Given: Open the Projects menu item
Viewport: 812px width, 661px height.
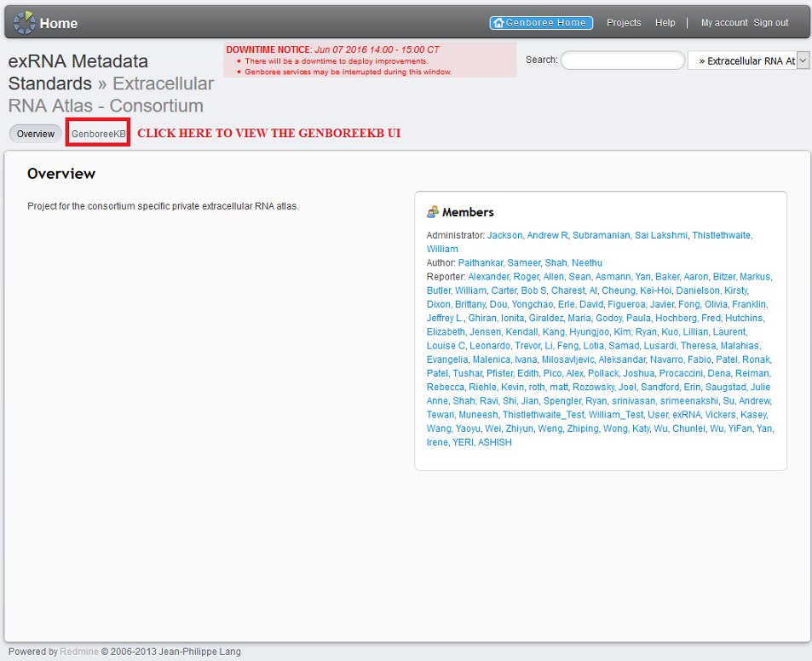Looking at the screenshot, I should click(624, 23).
